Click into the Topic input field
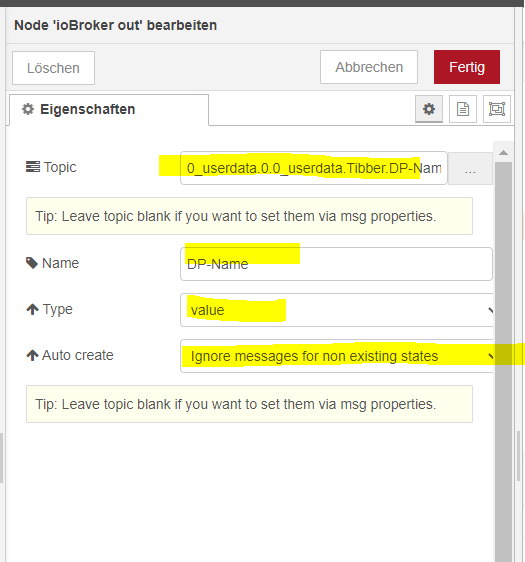The height and width of the screenshot is (562, 525). point(314,168)
